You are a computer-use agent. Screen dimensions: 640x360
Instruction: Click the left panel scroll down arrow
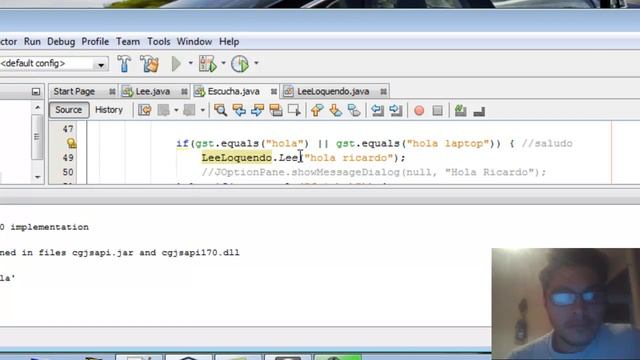[38, 177]
